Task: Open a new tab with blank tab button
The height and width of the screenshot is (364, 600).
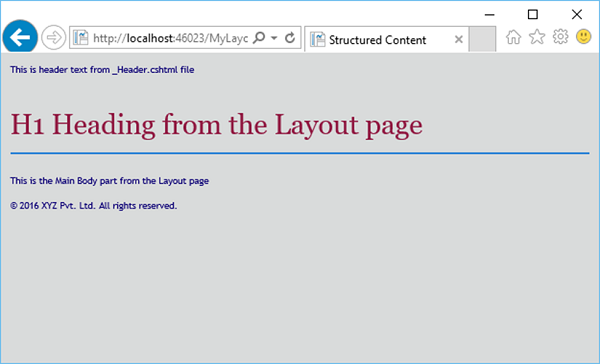Action: [x=482, y=39]
